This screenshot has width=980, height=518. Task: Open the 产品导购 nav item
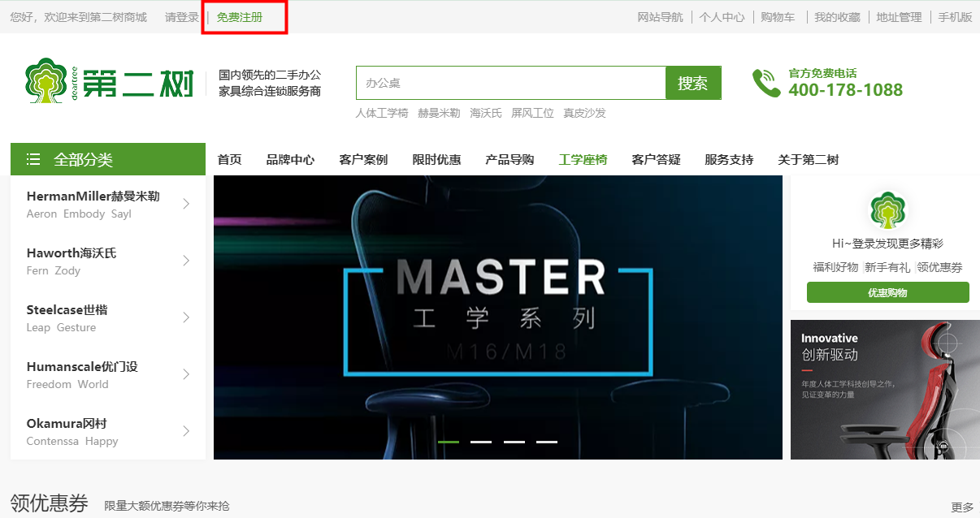pos(510,160)
